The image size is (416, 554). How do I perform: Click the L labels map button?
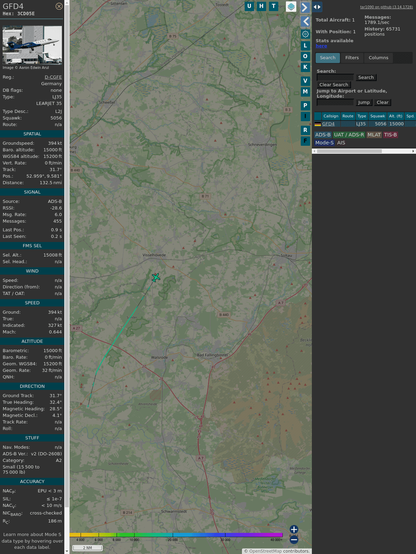tap(305, 46)
